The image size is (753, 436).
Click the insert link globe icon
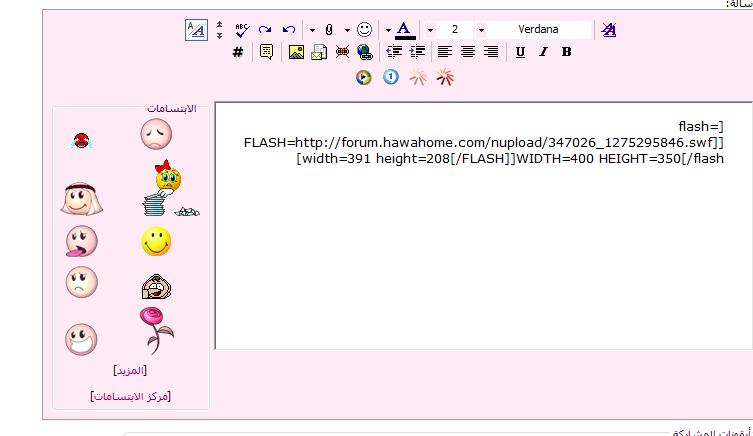click(x=365, y=52)
